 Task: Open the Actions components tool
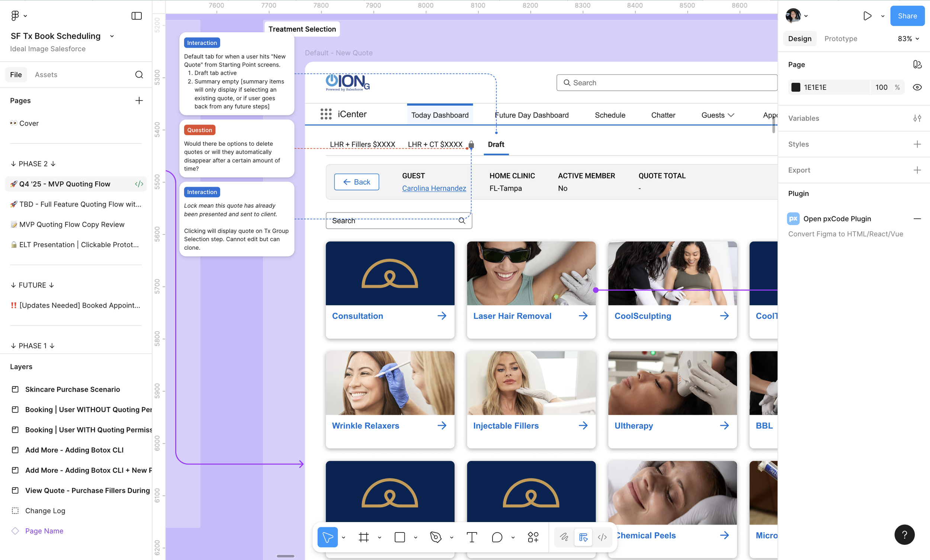coord(533,537)
